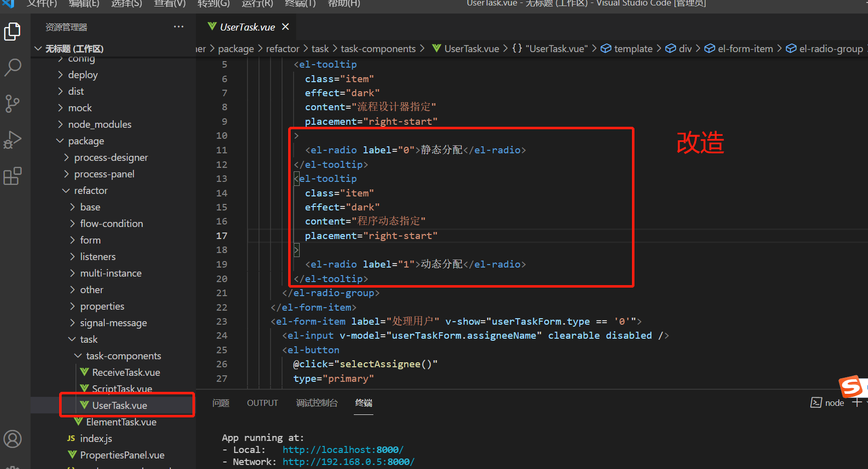This screenshot has height=469, width=868.
Task: Open the 文件(F) menu
Action: 42,4
